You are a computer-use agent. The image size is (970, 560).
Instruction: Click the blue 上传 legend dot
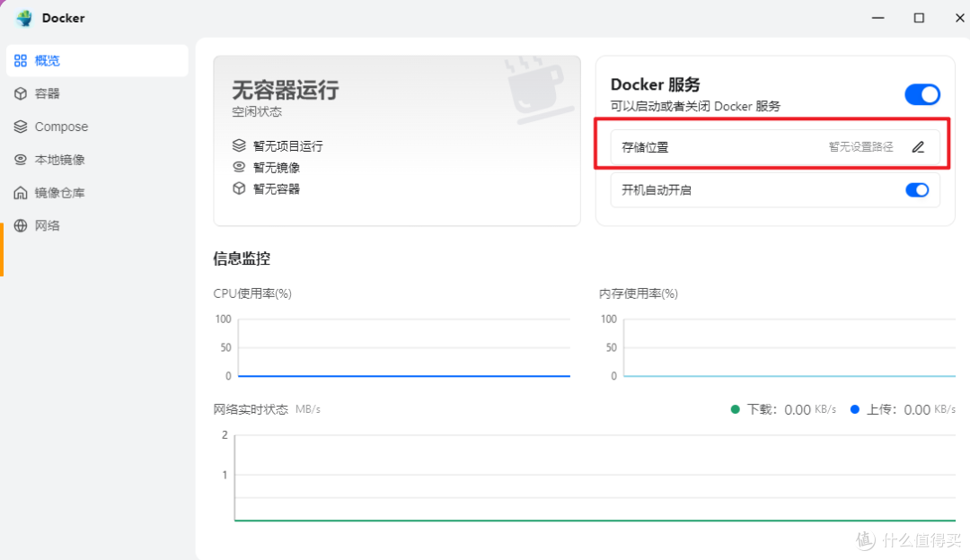coord(855,409)
